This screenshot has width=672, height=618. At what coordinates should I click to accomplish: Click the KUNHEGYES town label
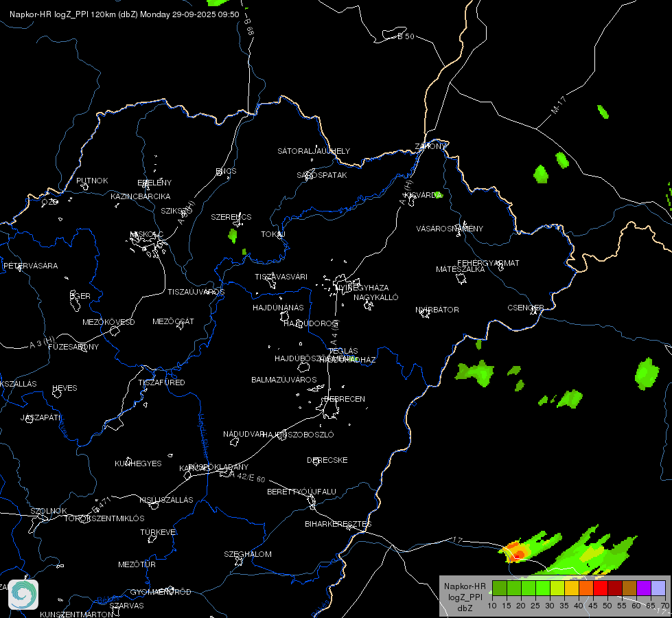[x=138, y=463]
